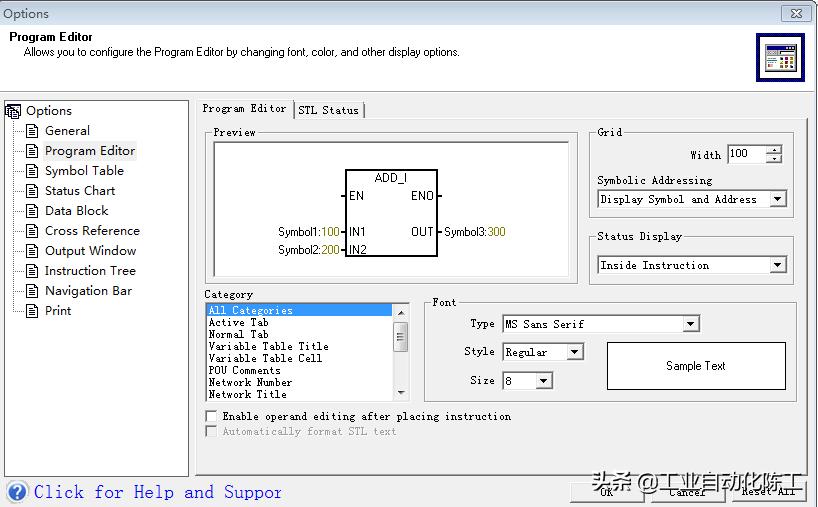Expand the Status Display combo box
This screenshot has height=507, width=818.
tap(777, 266)
